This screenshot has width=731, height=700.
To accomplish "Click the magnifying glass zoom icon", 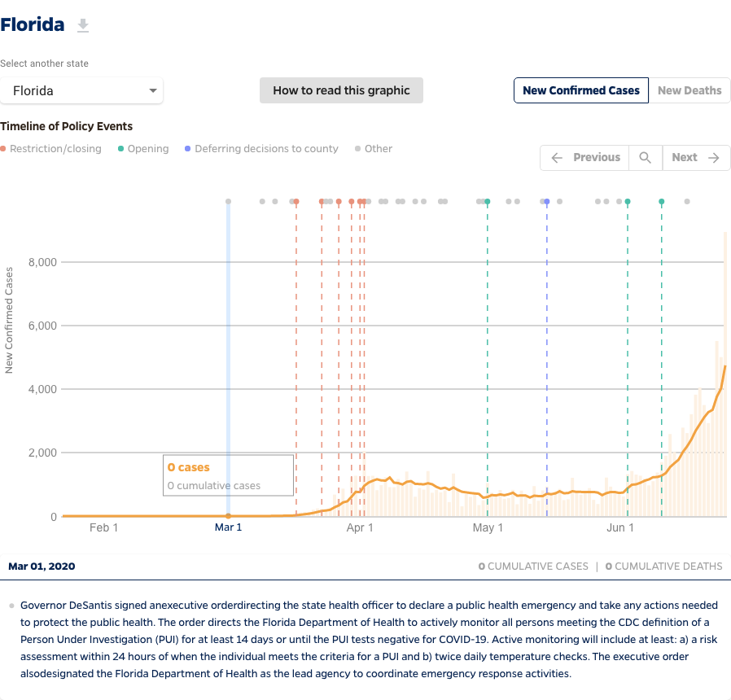I will pos(645,158).
